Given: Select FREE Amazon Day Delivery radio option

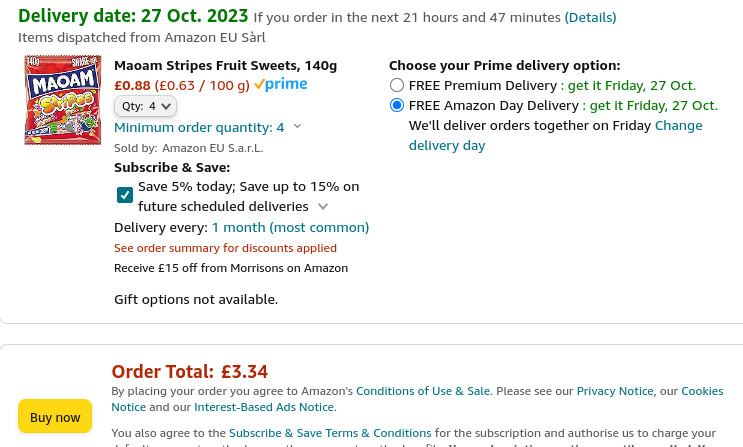Looking at the screenshot, I should pos(397,105).
